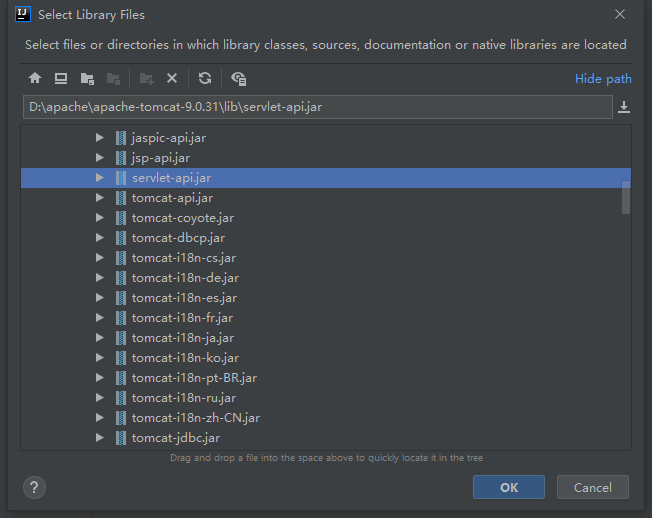
Task: Click jar icon of tomcat-api.jar
Action: tap(121, 197)
